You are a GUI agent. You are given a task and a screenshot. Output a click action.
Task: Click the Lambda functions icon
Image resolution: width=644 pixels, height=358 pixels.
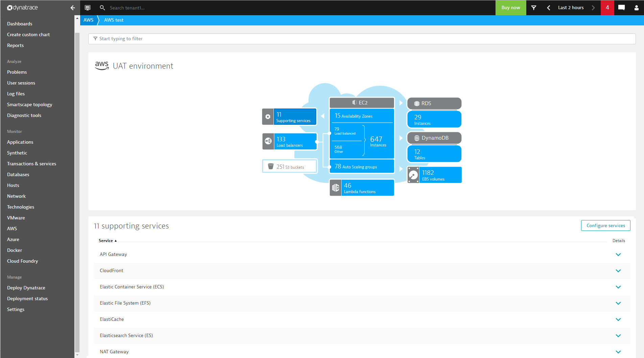336,188
